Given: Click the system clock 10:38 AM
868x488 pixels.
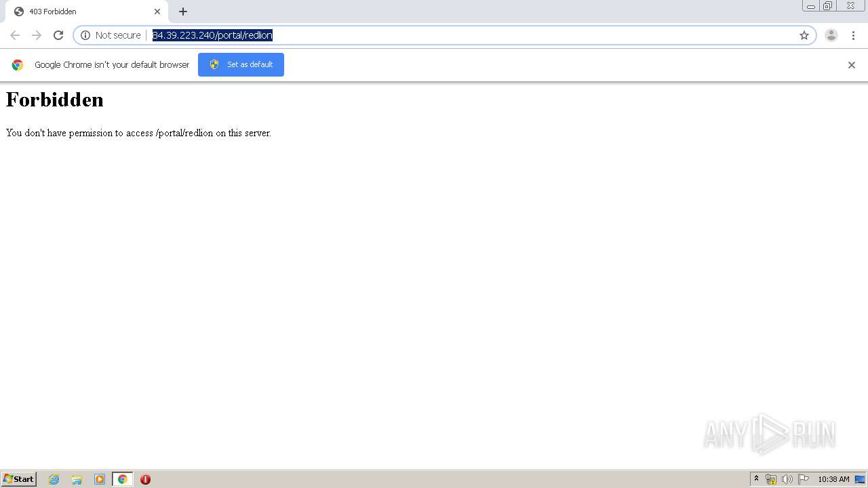Looking at the screenshot, I should pyautogui.click(x=833, y=479).
